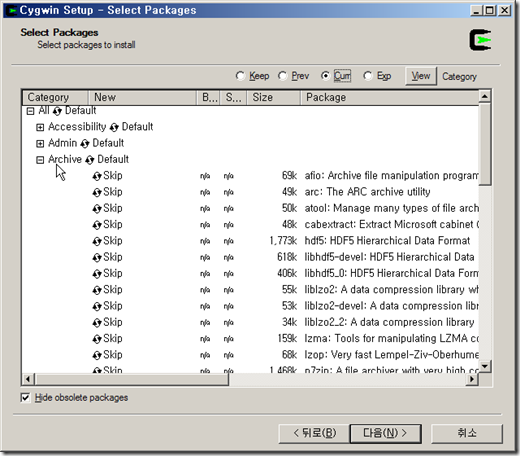Click the 'Category' label beside View button
This screenshot has width=520, height=456.
tap(459, 77)
